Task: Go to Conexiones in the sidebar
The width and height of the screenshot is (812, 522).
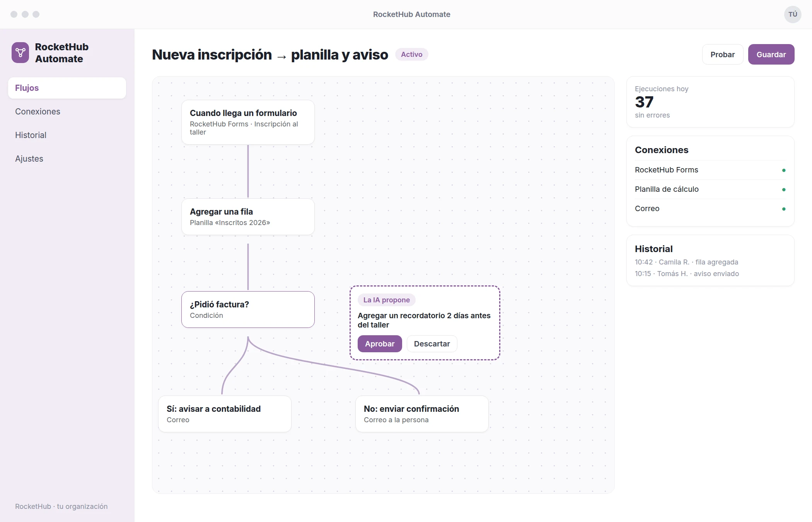Action: (67, 111)
